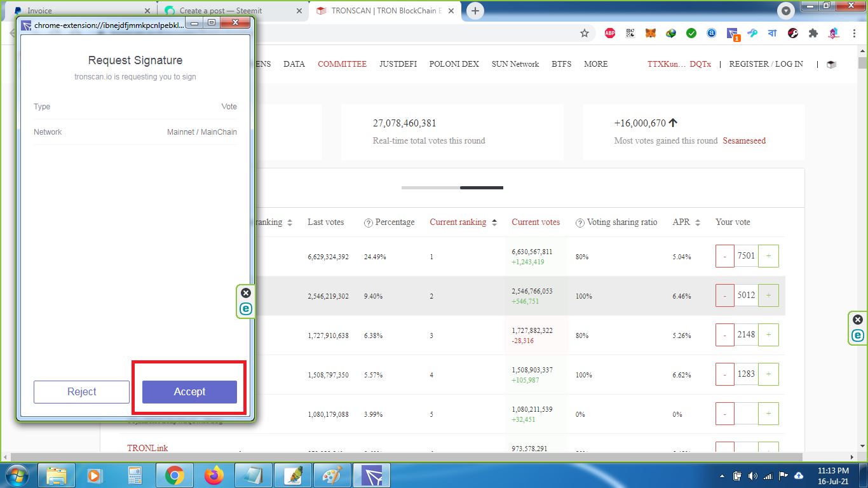
Task: Open the QR code extension
Action: (630, 33)
